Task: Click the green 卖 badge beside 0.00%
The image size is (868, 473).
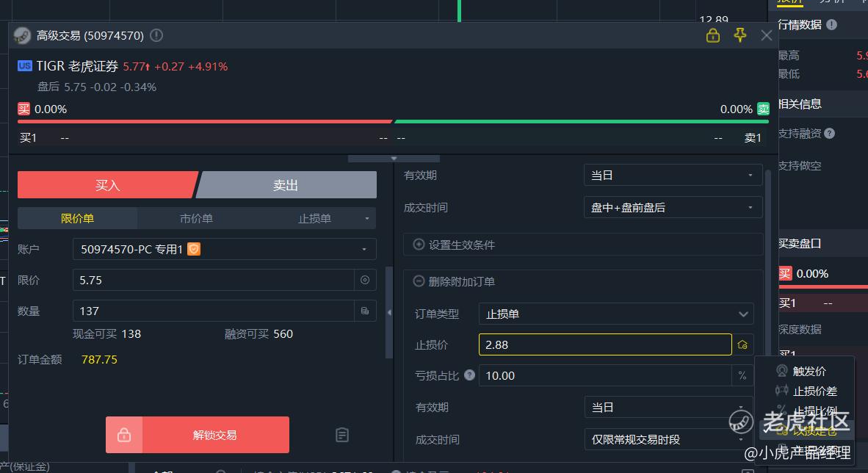Action: click(x=764, y=109)
